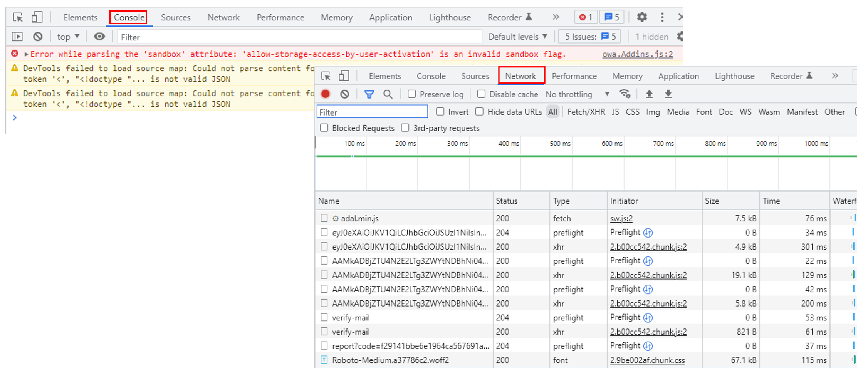Open network search with magnifier icon
This screenshot has width=868, height=377.
(x=388, y=94)
